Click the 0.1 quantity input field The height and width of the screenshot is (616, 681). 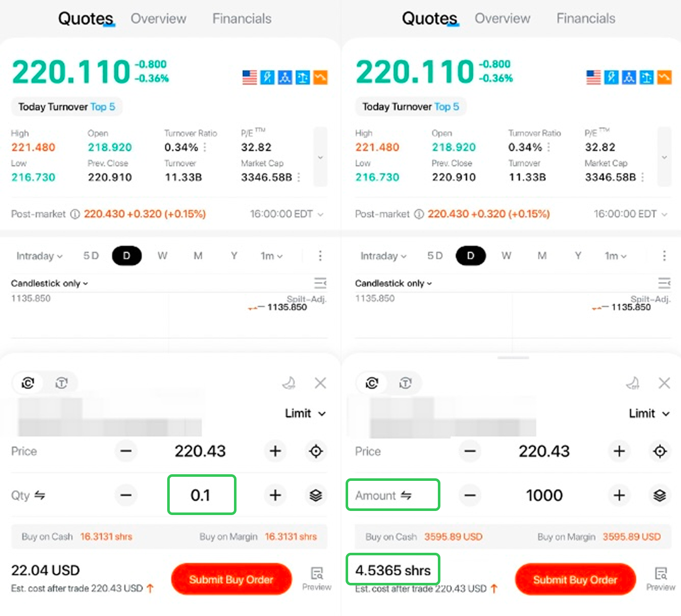201,495
